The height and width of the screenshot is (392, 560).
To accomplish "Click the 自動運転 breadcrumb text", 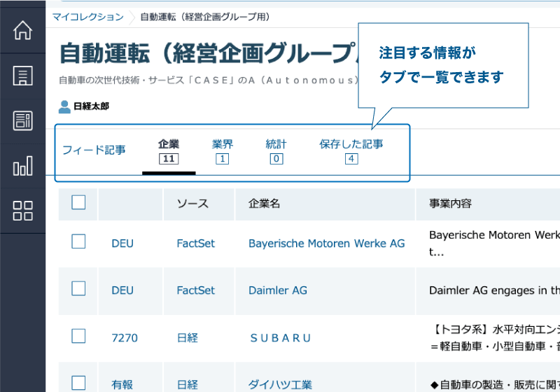I will pos(205,17).
